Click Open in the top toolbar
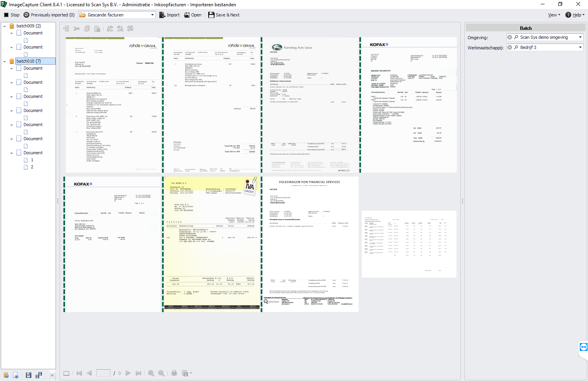The image size is (588, 381). click(193, 15)
